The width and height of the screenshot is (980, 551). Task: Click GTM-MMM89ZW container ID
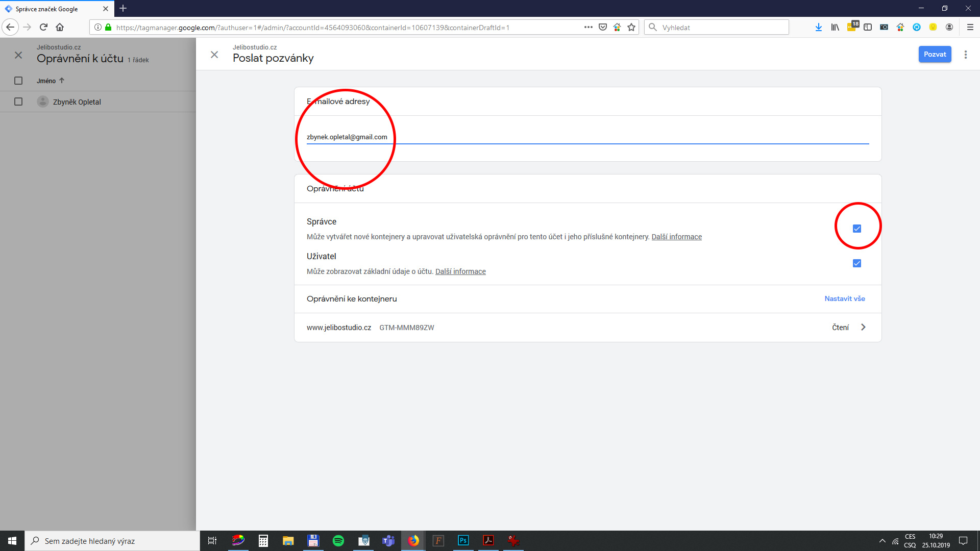[x=406, y=328]
